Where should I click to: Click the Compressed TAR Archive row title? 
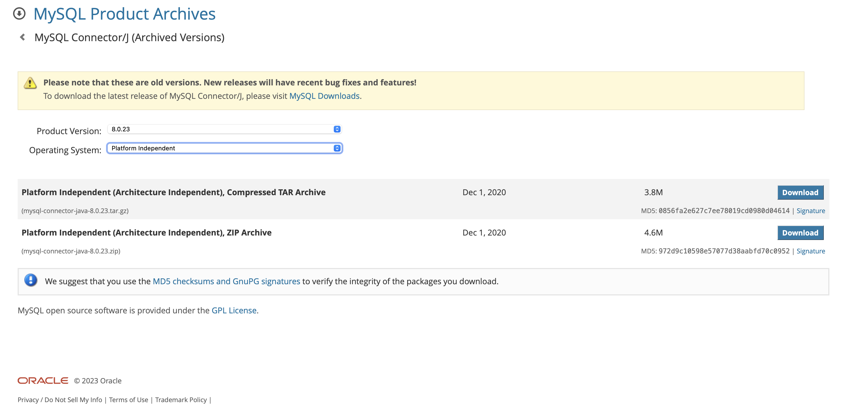tap(173, 192)
